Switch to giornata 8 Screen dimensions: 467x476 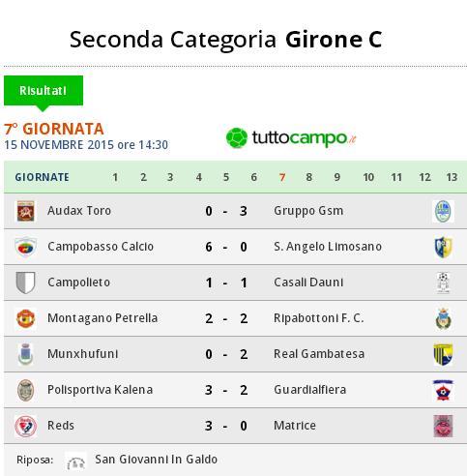(309, 177)
